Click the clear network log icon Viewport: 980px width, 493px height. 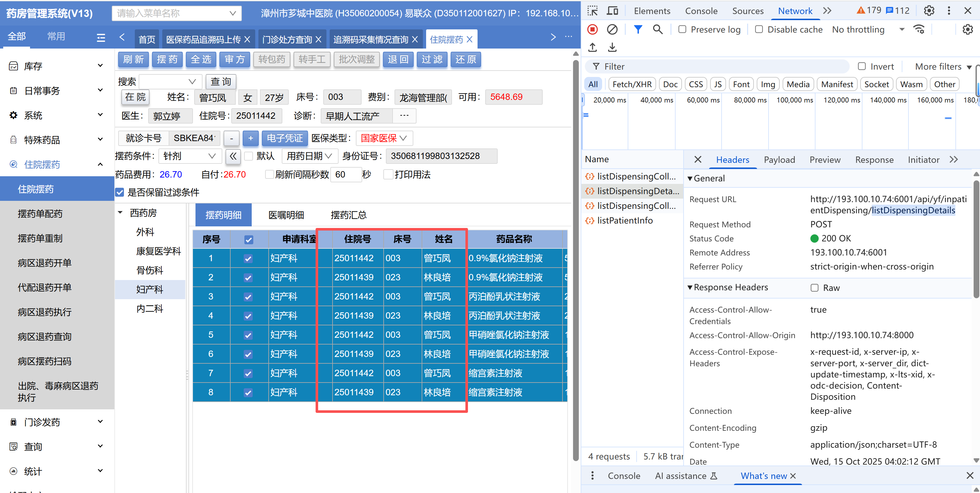(x=612, y=29)
